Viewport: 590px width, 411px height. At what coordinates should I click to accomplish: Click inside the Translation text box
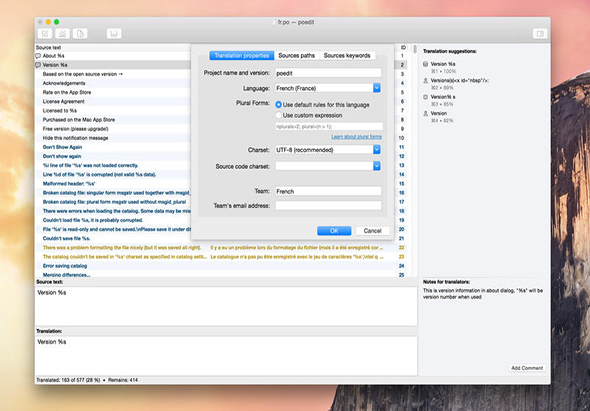[226, 355]
